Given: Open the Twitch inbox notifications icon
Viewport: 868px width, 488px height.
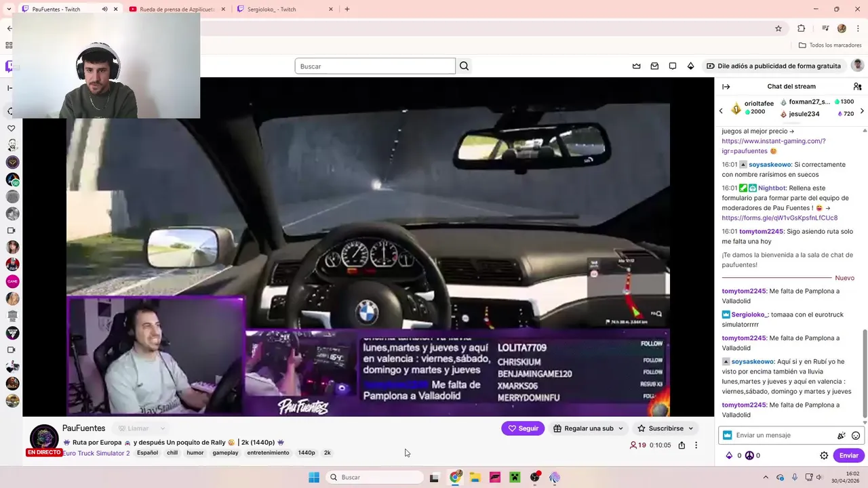Looking at the screenshot, I should pyautogui.click(x=654, y=66).
